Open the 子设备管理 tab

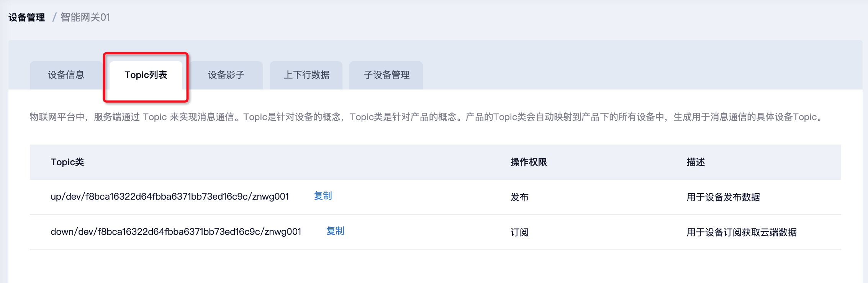387,75
